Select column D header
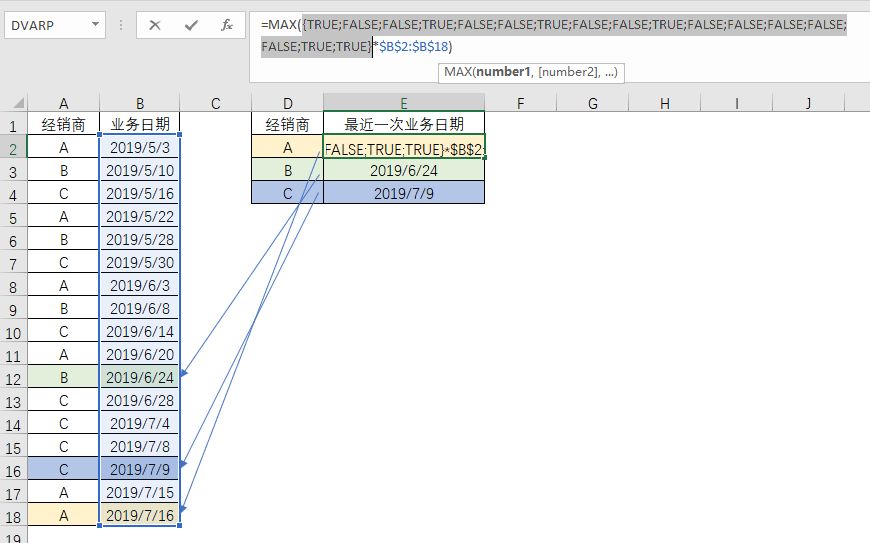The image size is (870, 543). tap(287, 103)
